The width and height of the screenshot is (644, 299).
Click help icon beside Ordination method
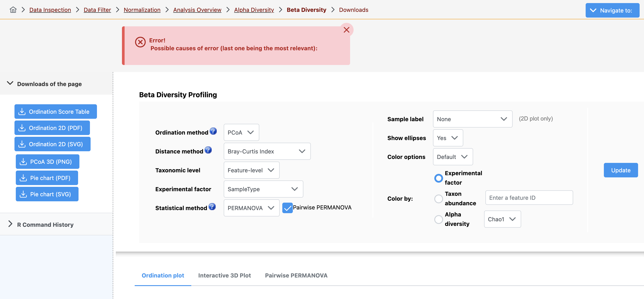tap(213, 131)
